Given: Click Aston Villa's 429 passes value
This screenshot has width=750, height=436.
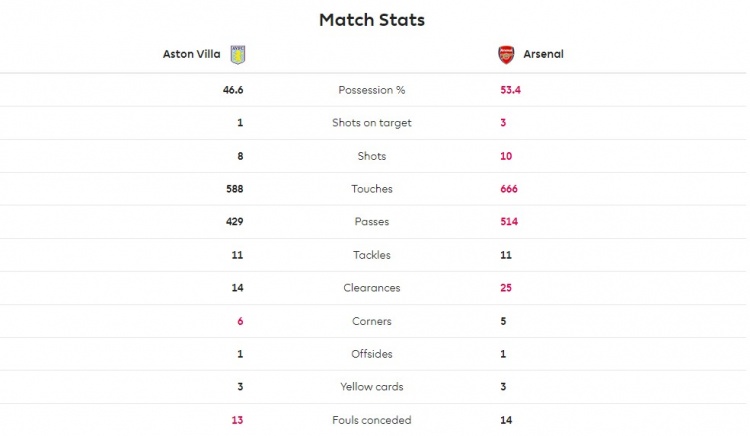Looking at the screenshot, I should (x=234, y=222).
